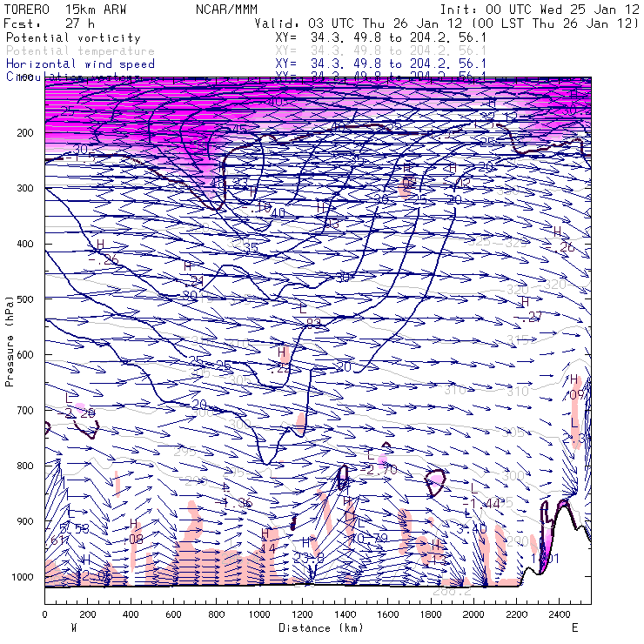The width and height of the screenshot is (644, 644).
Task: Click the 2000 km distance tick label
Action: click(x=474, y=614)
